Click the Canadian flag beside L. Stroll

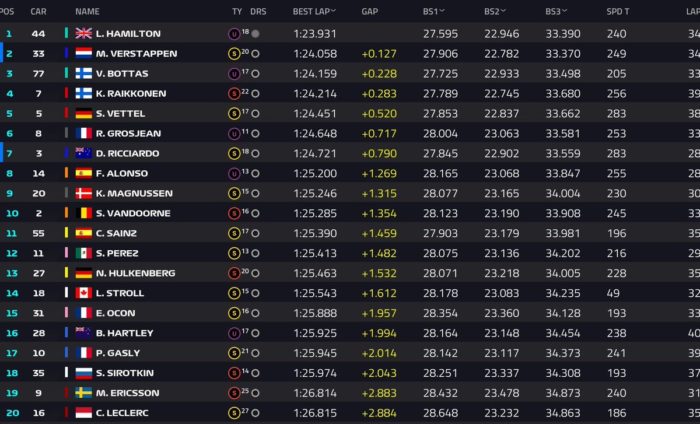(x=84, y=293)
